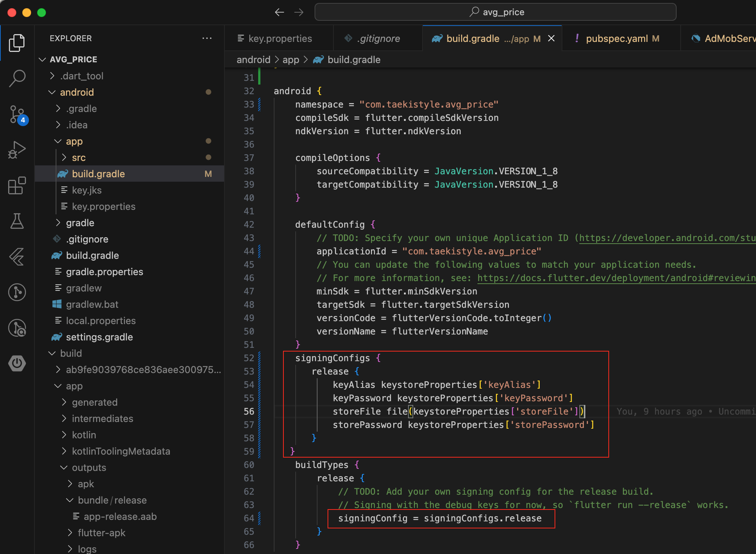
Task: Switch to the pubspec.yaml tab
Action: (x=617, y=39)
